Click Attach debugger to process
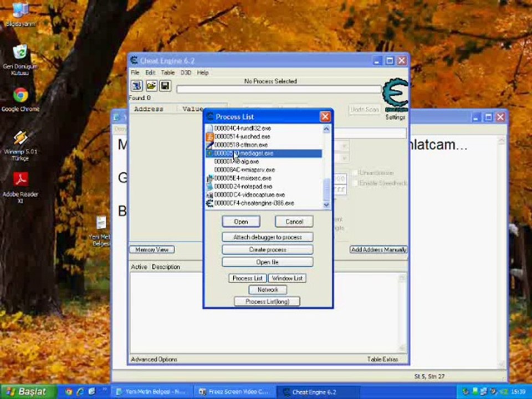 click(x=267, y=237)
